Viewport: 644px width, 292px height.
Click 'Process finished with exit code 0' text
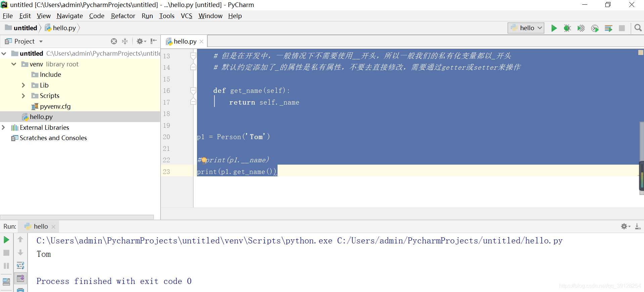tap(114, 281)
